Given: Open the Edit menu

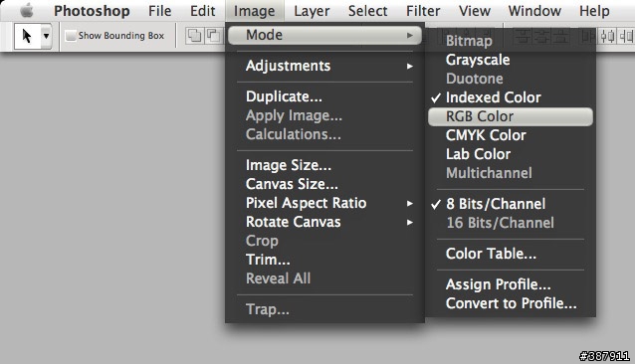Looking at the screenshot, I should tap(202, 11).
